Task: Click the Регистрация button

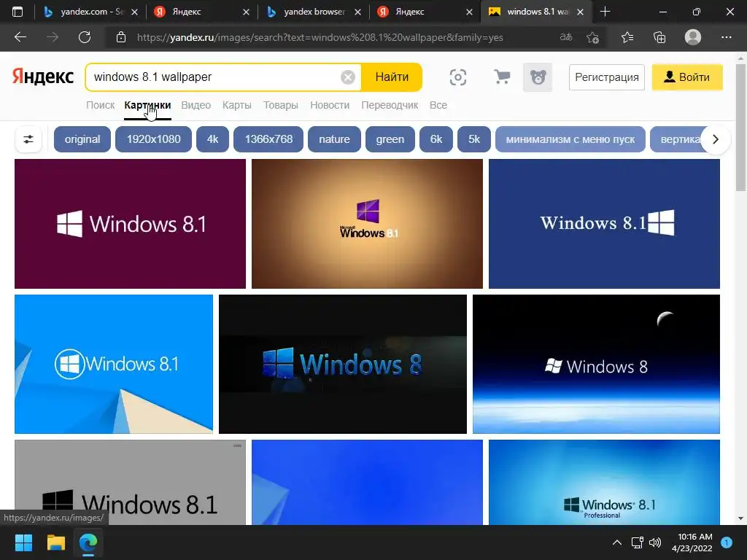Action: [x=606, y=77]
